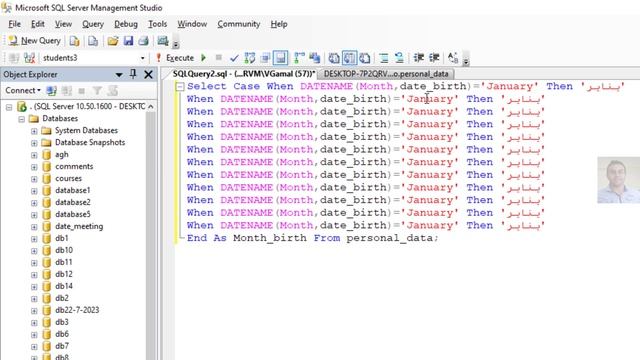Close the Object Explorer panel
Screen dimensions: 640x360
pos(148,74)
